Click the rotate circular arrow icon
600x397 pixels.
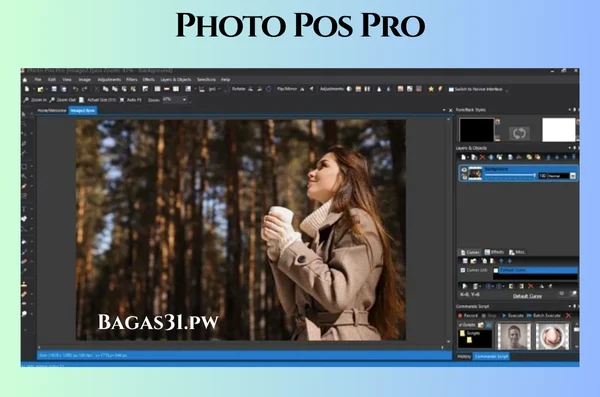click(x=269, y=89)
